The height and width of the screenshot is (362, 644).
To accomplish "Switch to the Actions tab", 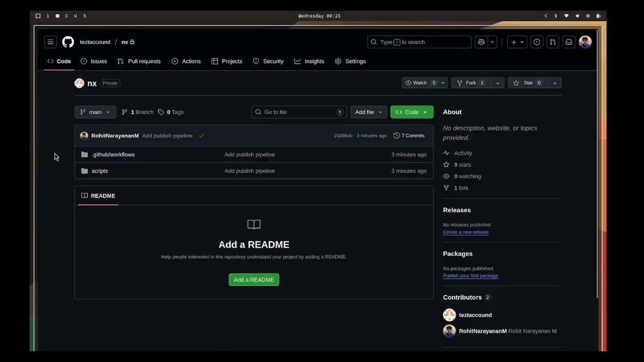I will [186, 61].
